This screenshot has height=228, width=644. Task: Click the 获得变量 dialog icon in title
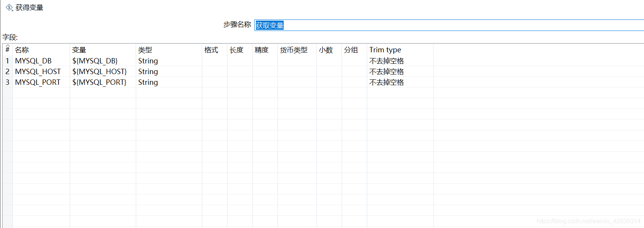(x=9, y=8)
